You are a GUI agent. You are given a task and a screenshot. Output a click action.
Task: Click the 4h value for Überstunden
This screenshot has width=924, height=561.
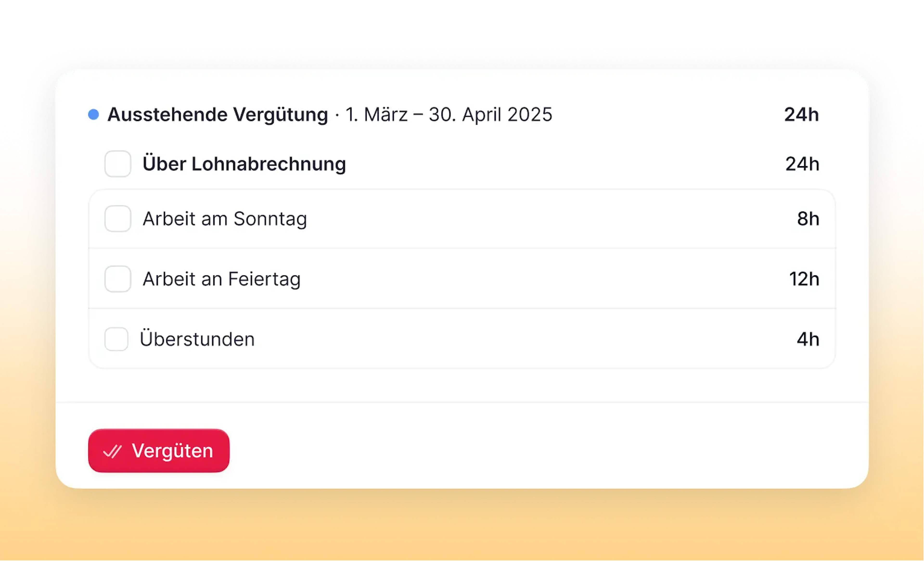click(x=808, y=339)
